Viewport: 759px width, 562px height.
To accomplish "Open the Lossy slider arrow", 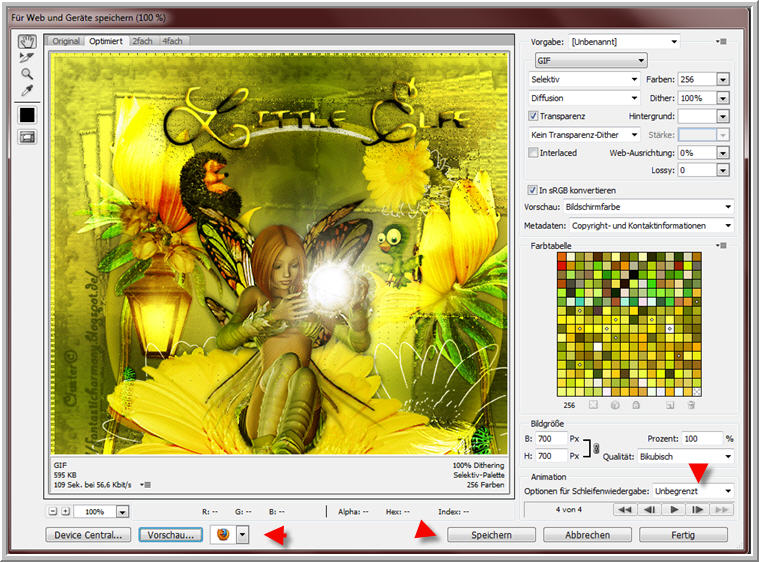I will 723,170.
